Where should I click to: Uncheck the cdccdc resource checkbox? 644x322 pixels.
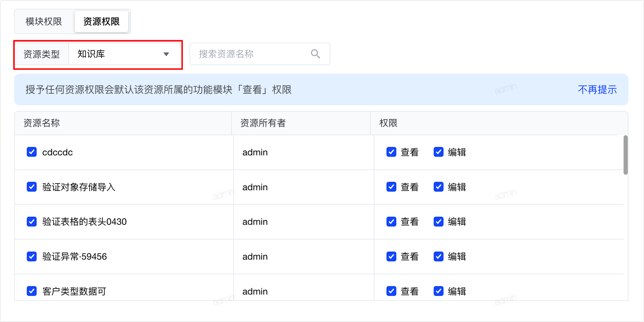32,152
